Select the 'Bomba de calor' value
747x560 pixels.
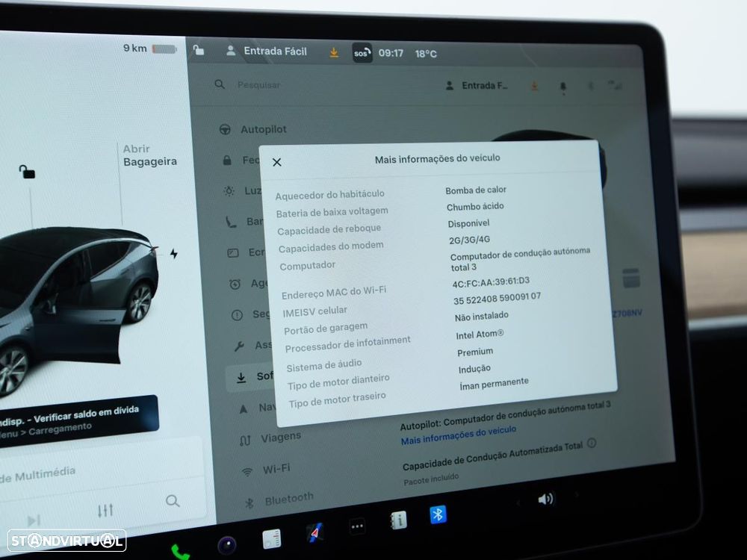coord(475,190)
